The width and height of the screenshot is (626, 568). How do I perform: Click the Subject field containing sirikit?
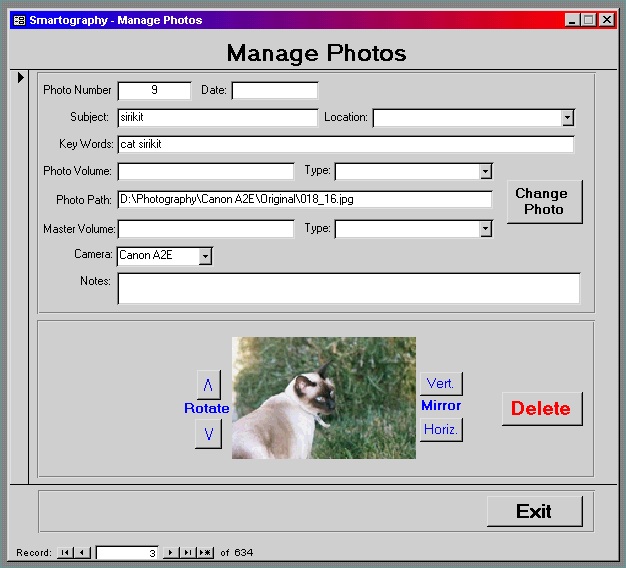click(x=218, y=118)
